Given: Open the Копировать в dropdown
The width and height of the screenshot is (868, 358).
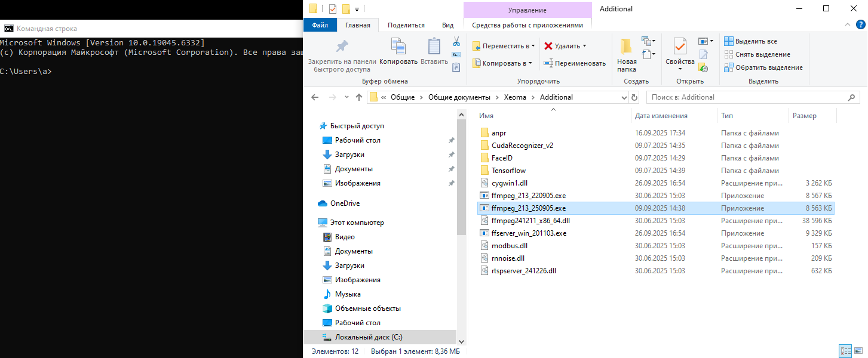Looking at the screenshot, I should click(503, 63).
